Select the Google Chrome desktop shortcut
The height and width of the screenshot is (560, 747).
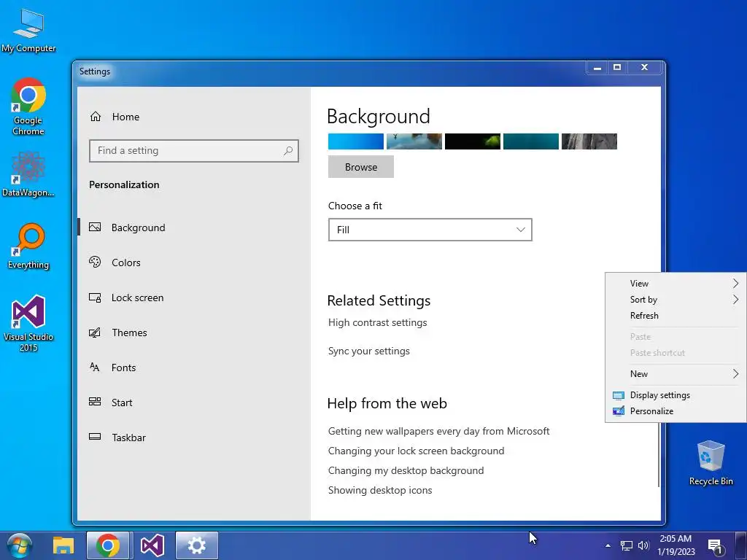[x=28, y=106]
